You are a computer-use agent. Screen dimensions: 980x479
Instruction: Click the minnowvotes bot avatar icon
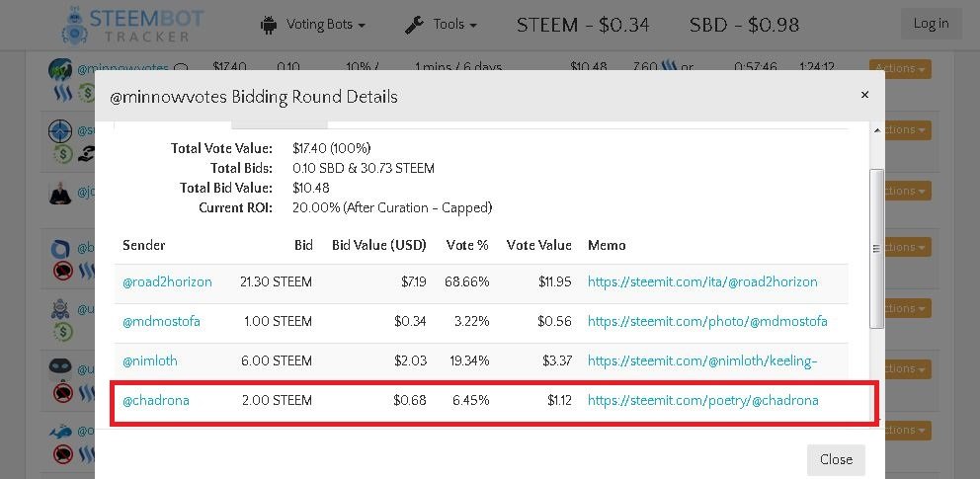(x=60, y=69)
